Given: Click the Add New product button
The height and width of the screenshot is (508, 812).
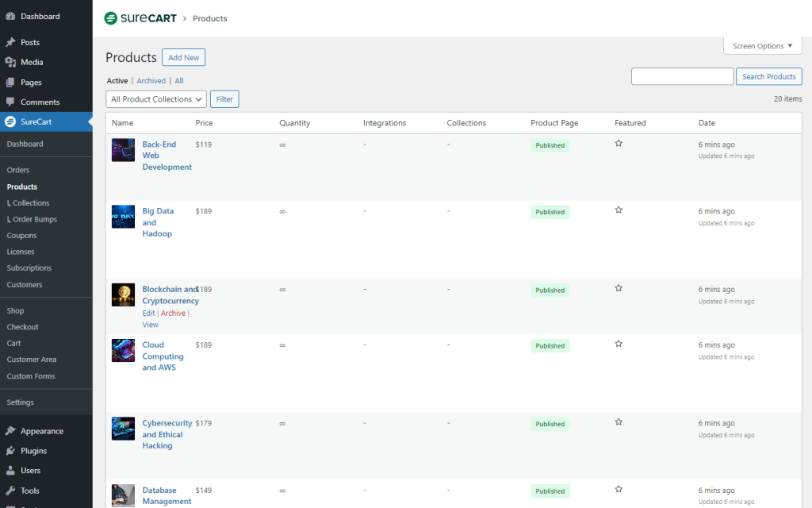Looking at the screenshot, I should (x=183, y=57).
